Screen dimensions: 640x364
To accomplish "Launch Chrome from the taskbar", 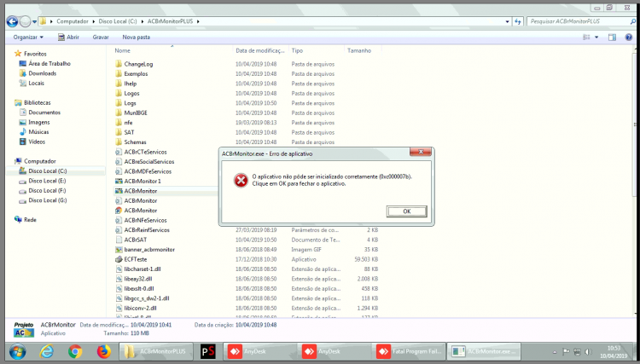I will (75, 351).
